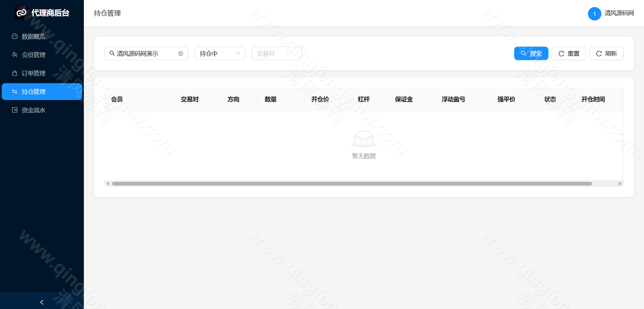This screenshot has height=309, width=644.
Task: Click the 交易对 filter input
Action: [x=277, y=53]
